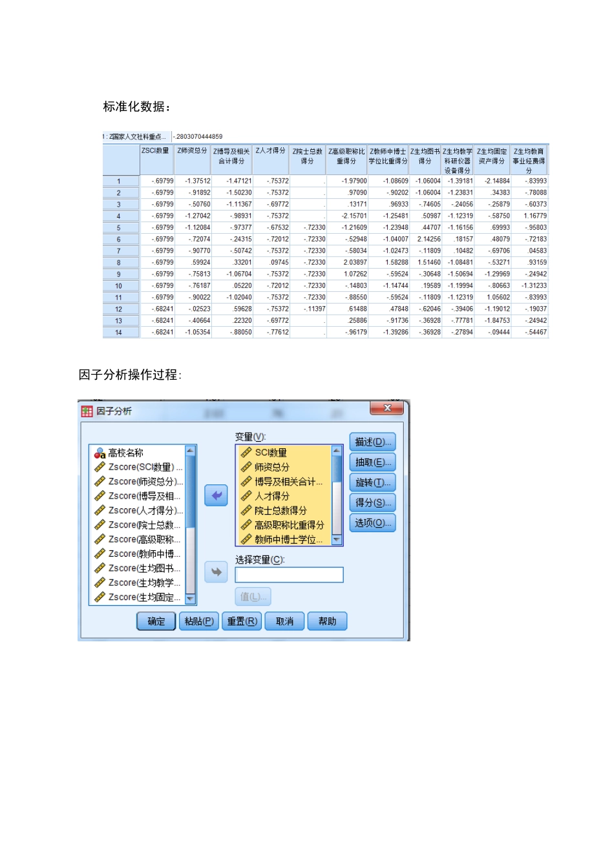614x868 pixels.
Task: Click row header 8 in data table
Action: (x=121, y=263)
